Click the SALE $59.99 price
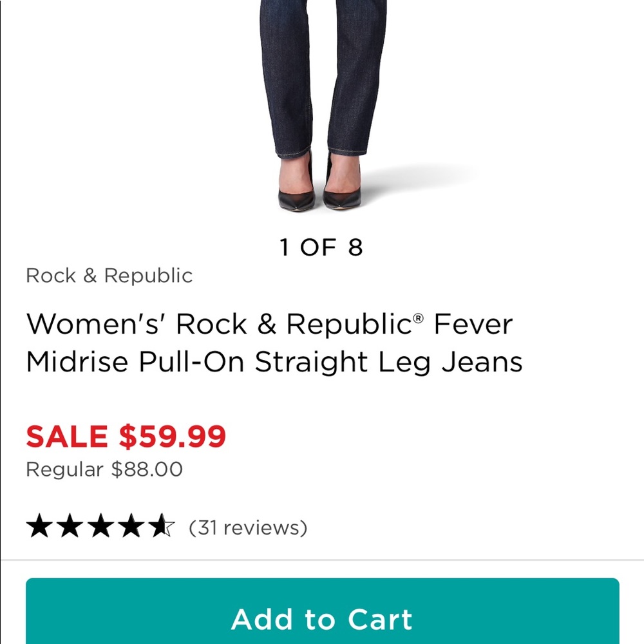644x644 pixels. coord(125,435)
